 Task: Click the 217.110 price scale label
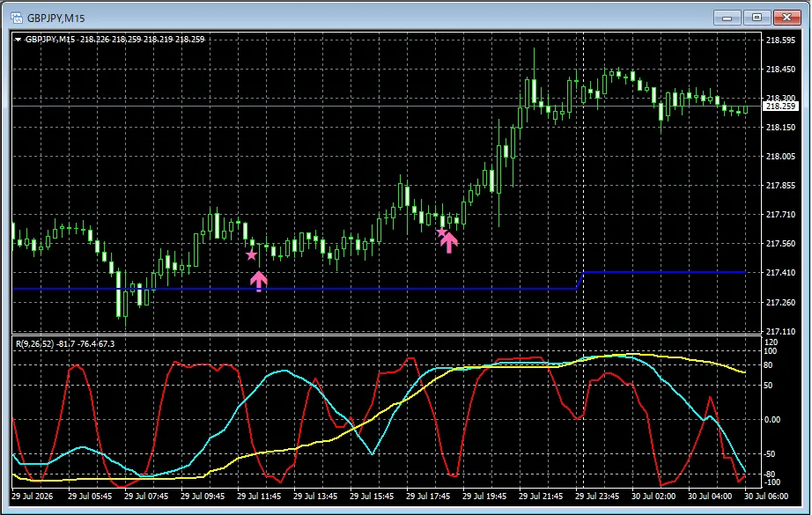[780, 331]
